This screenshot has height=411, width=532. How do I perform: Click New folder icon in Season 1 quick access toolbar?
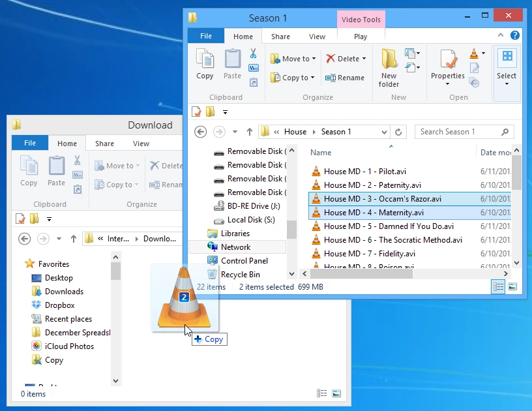211,112
